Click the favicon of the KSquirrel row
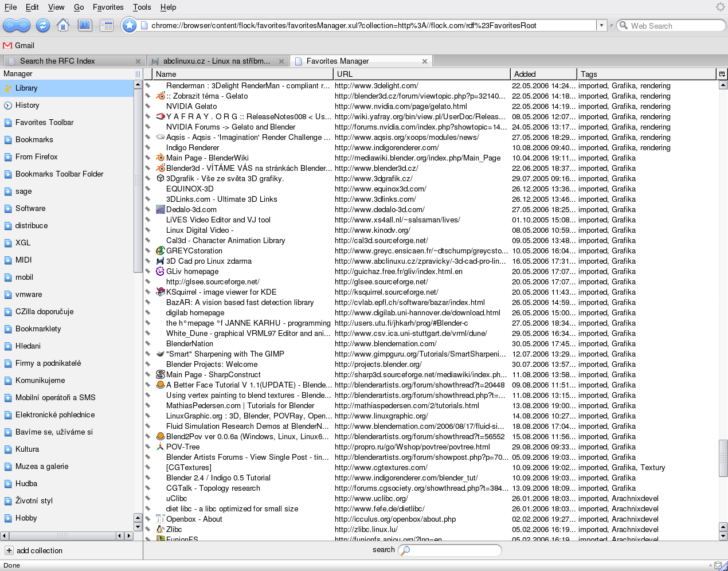728x571 pixels. pos(161,292)
